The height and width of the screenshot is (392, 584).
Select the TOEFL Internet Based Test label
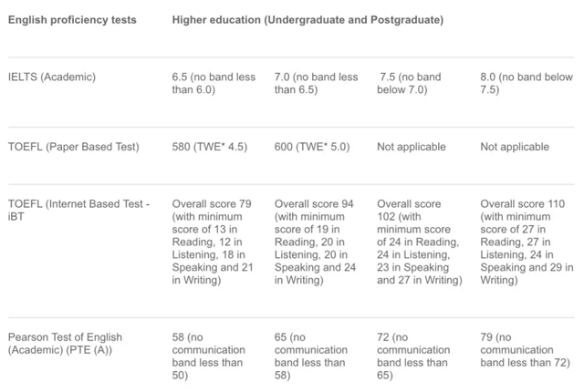pos(78,211)
